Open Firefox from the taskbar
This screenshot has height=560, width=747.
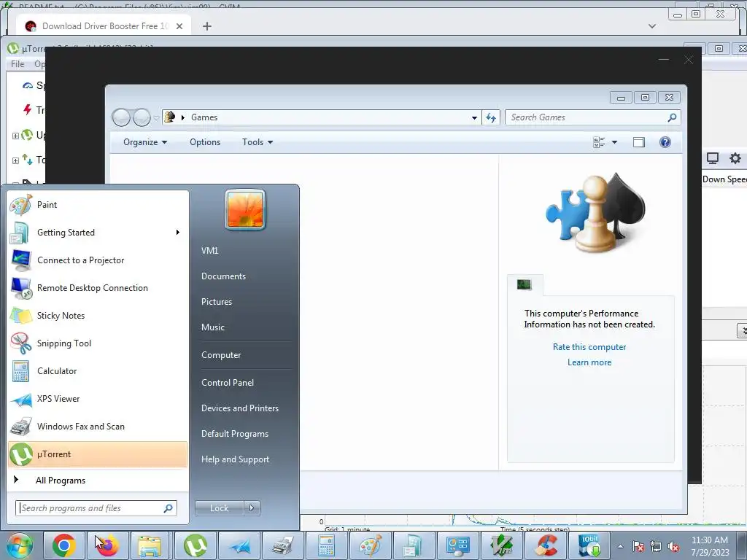108,545
